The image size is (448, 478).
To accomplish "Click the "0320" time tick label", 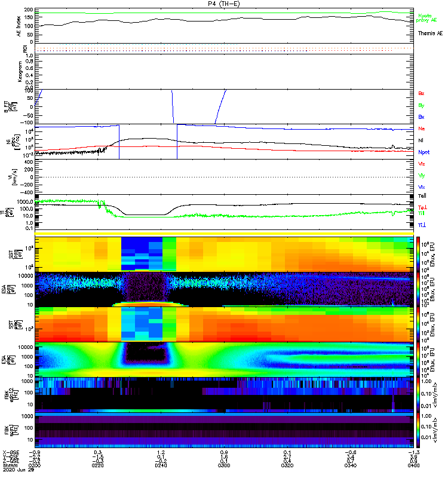I will pos(287,465).
